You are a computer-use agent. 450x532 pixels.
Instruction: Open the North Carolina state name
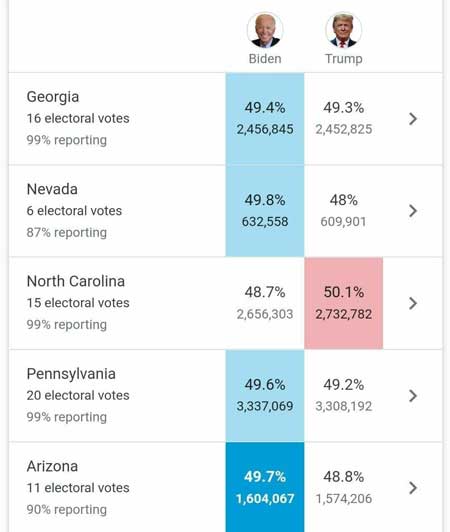(76, 281)
